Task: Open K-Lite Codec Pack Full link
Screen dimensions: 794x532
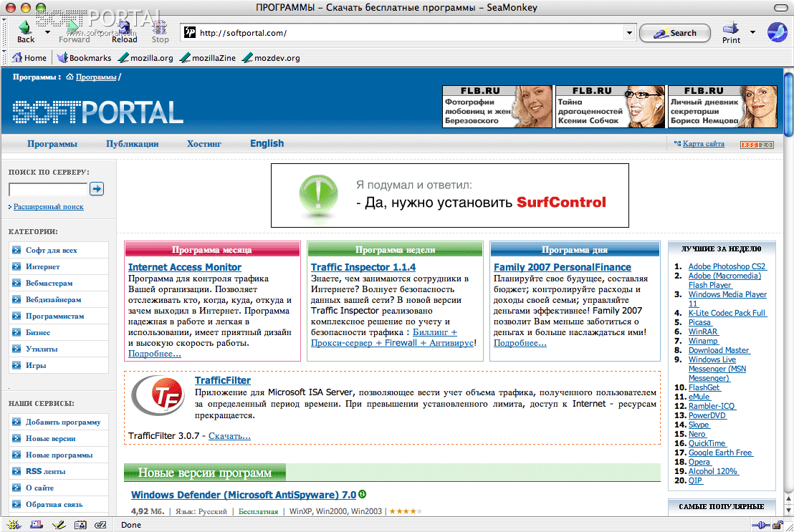Action: tap(727, 313)
